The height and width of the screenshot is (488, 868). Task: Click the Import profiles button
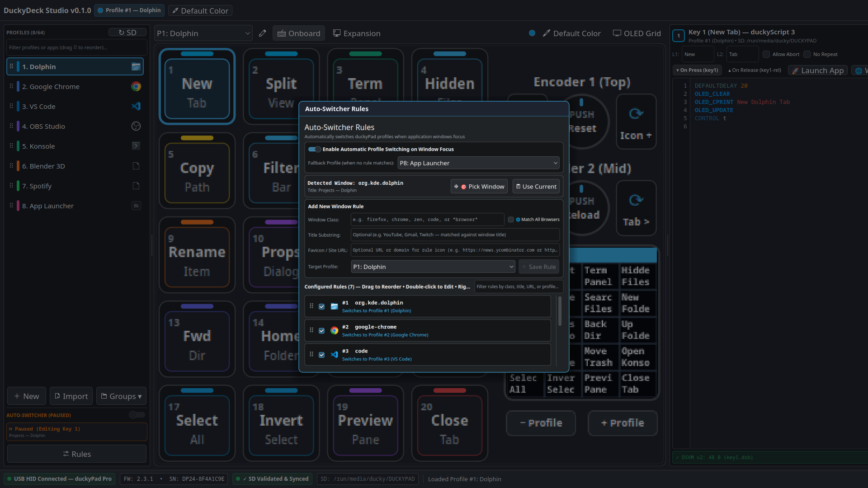coord(71,396)
